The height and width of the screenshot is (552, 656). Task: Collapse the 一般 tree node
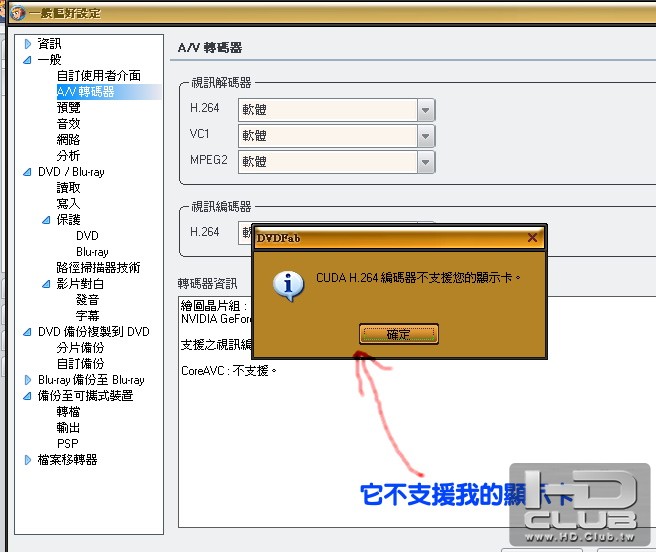point(27,60)
